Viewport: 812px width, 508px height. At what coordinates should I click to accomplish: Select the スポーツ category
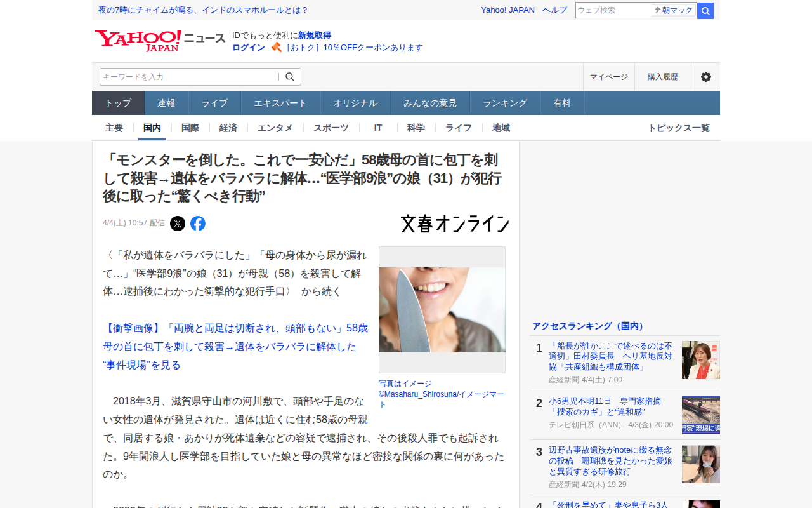pyautogui.click(x=331, y=128)
